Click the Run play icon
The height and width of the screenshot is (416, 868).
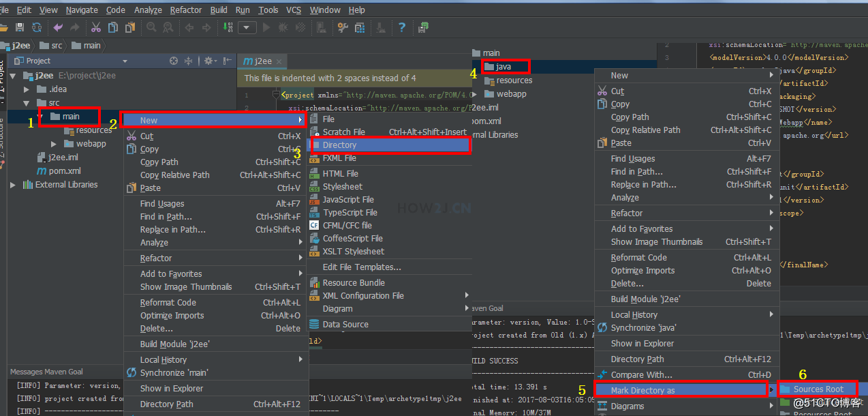click(x=266, y=27)
